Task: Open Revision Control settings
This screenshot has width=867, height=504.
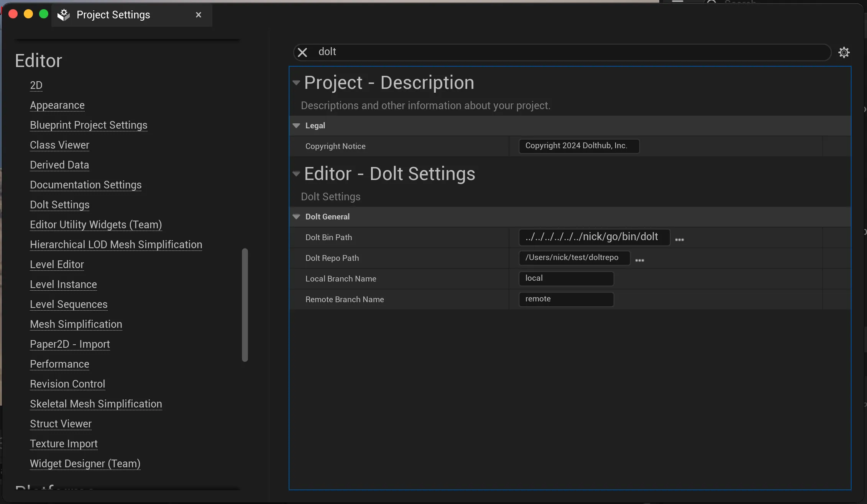Action: pyautogui.click(x=67, y=384)
